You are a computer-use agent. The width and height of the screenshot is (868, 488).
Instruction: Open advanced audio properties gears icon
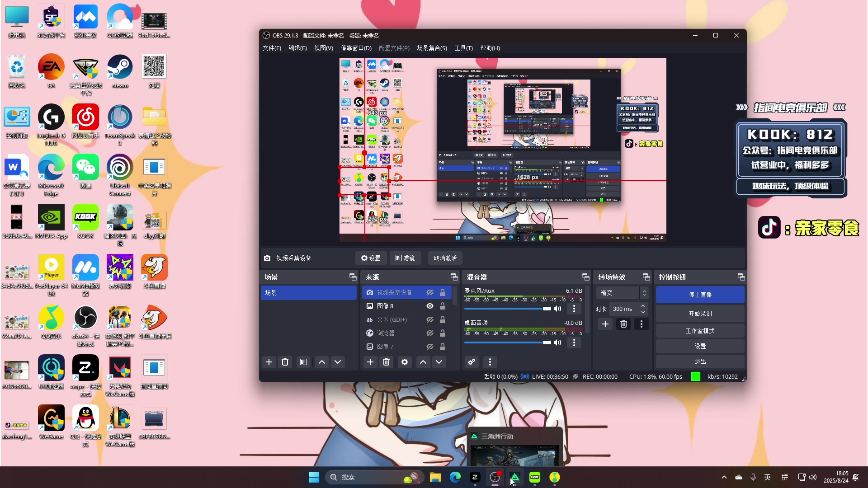pyautogui.click(x=472, y=362)
